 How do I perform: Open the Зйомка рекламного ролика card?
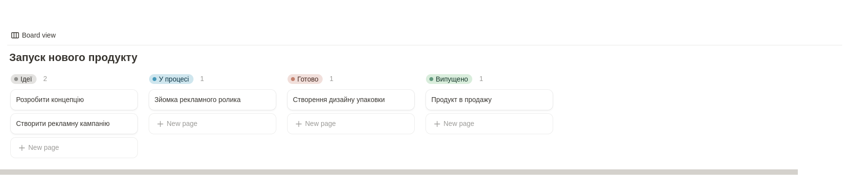pyautogui.click(x=212, y=100)
